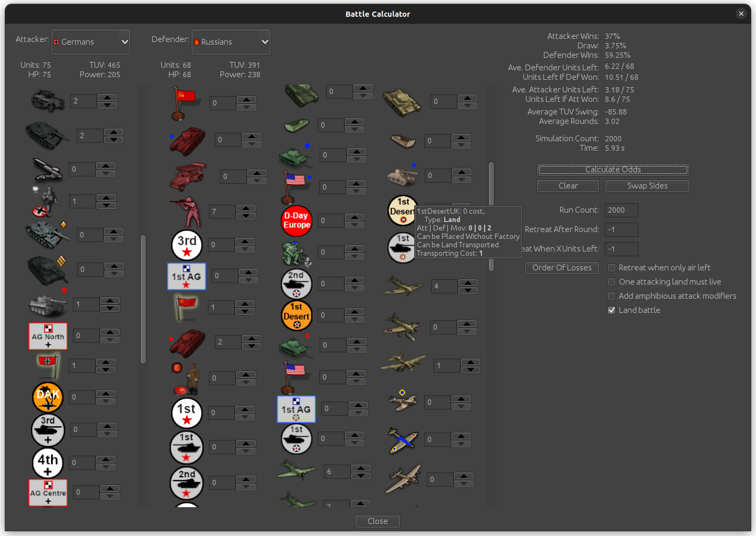Increase the DAK unit count
The width and height of the screenshot is (756, 536).
pos(106,394)
